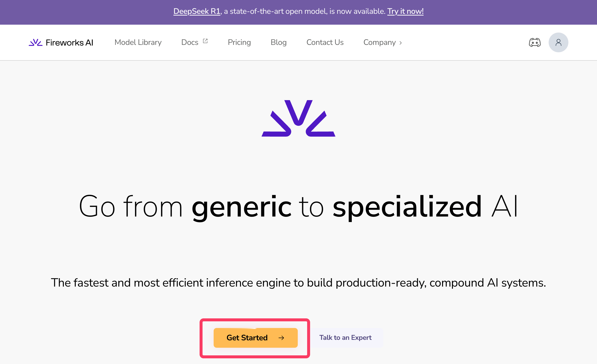Image resolution: width=597 pixels, height=364 pixels.
Task: Click the large Fireworks hero logo
Action: [x=298, y=118]
